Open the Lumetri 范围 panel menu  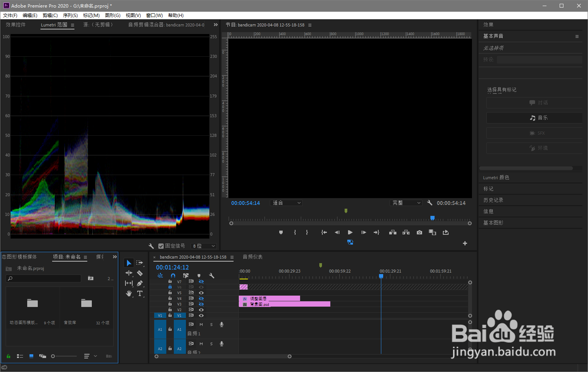pyautogui.click(x=73, y=25)
